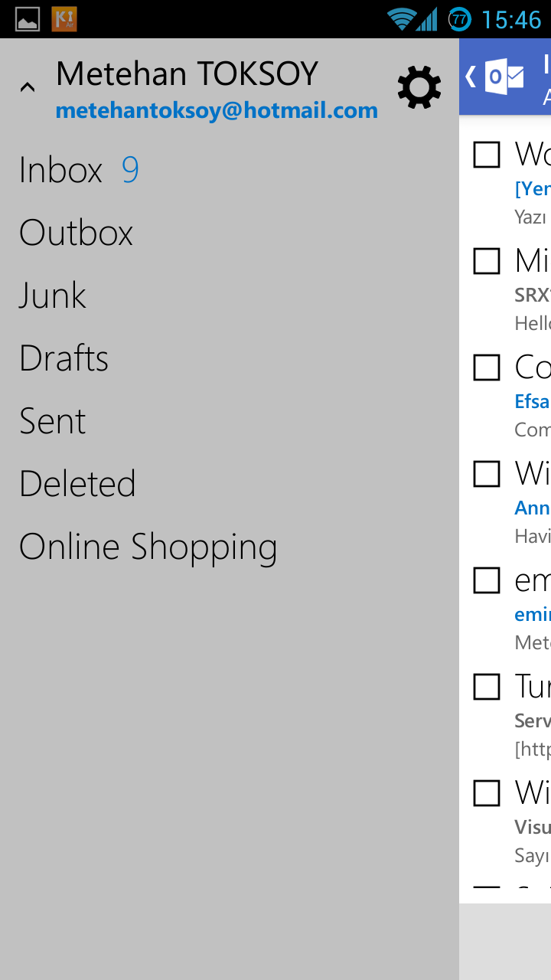The height and width of the screenshot is (980, 551).
Task: Tap the picture notification icon in status bar
Action: click(28, 19)
